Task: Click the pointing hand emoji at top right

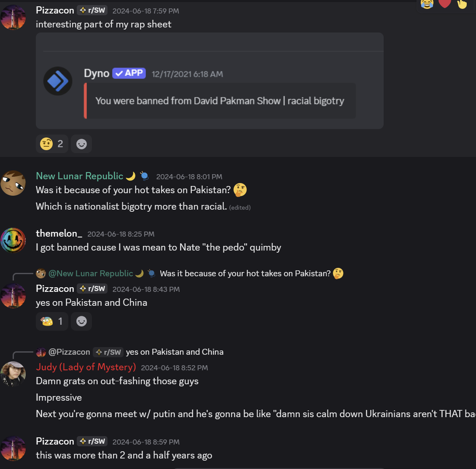Action: coord(462,4)
